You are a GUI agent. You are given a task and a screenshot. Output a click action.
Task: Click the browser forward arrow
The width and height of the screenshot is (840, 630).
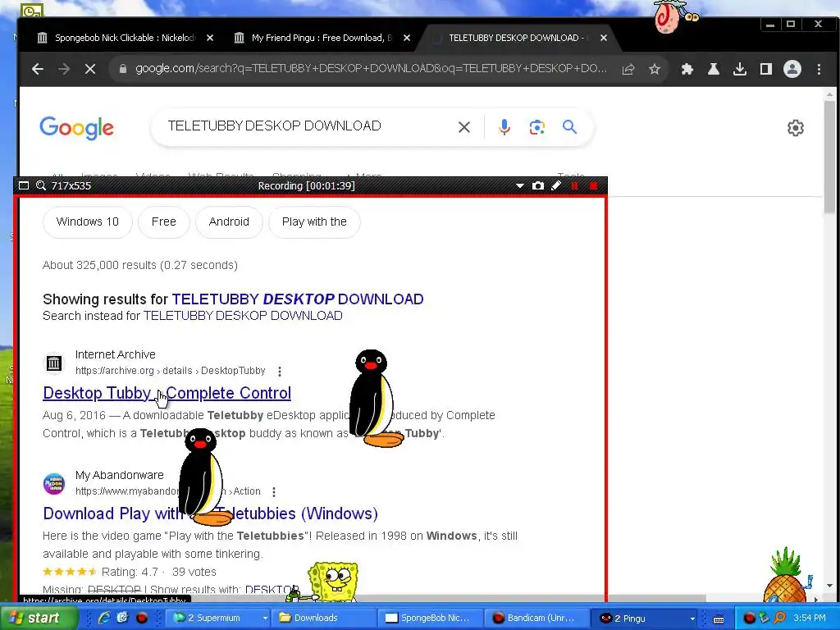(x=64, y=69)
